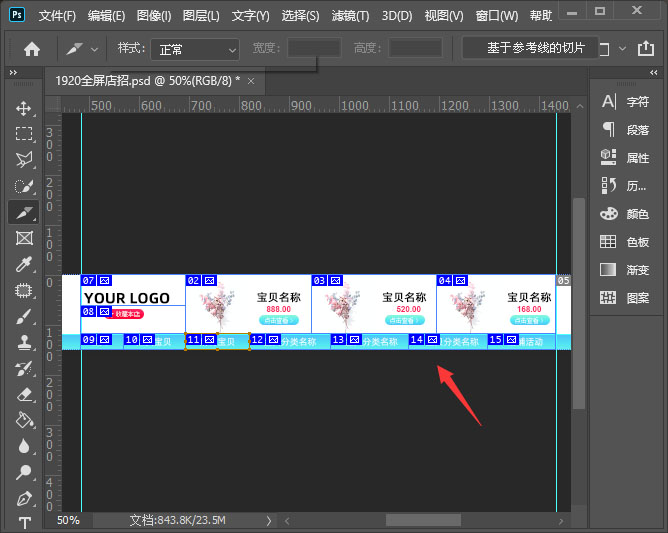Select slice 13 in the navigation bar
This screenshot has height=533, width=668.
[x=370, y=342]
